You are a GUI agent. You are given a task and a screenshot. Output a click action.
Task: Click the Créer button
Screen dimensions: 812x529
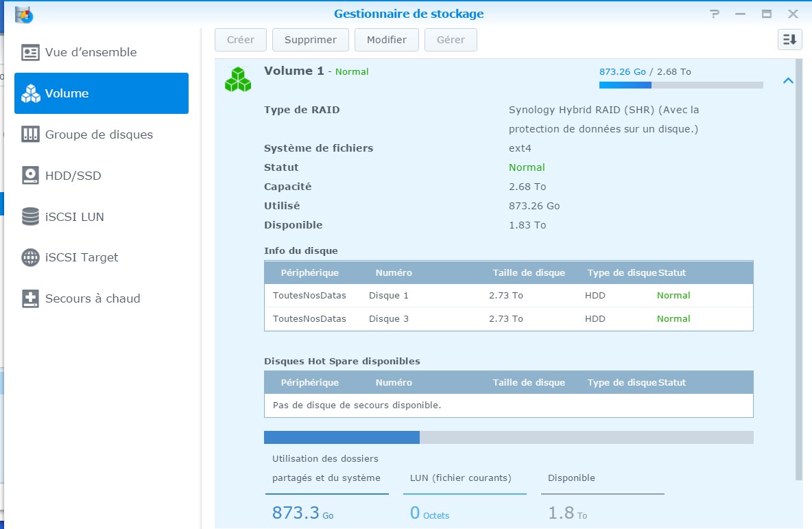click(x=240, y=40)
